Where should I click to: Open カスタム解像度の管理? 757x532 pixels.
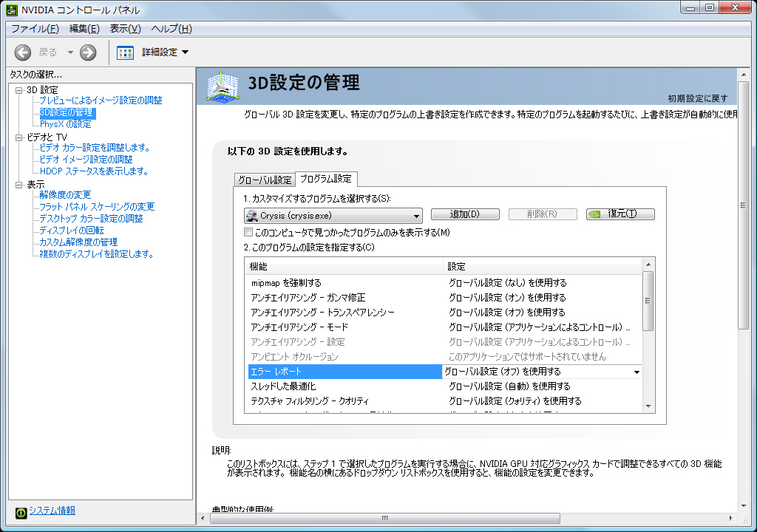click(x=78, y=242)
